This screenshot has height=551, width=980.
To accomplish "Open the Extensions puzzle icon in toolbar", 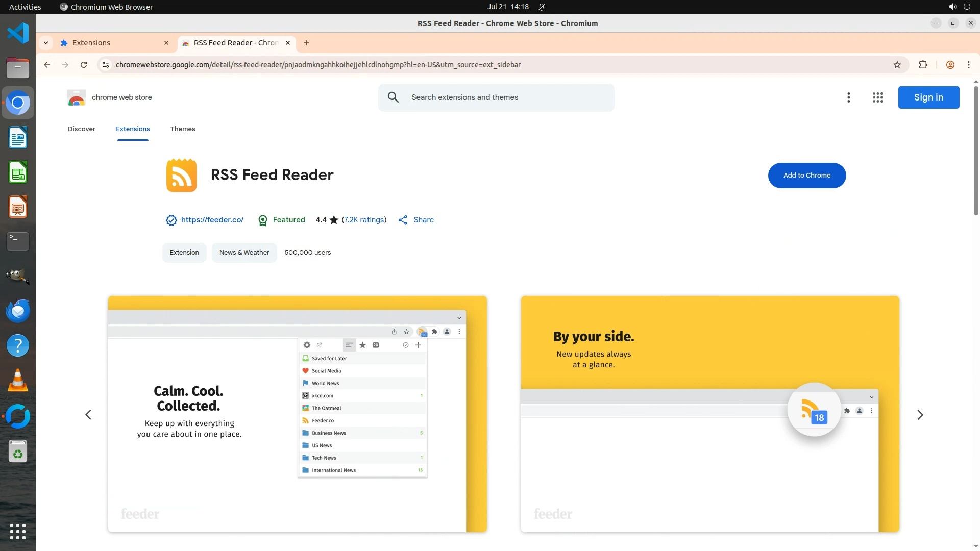I will pyautogui.click(x=923, y=65).
